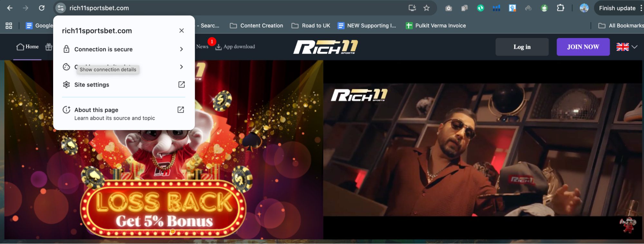The width and height of the screenshot is (644, 244).
Task: Click the Rich11 Sports header logo
Action: 325,47
